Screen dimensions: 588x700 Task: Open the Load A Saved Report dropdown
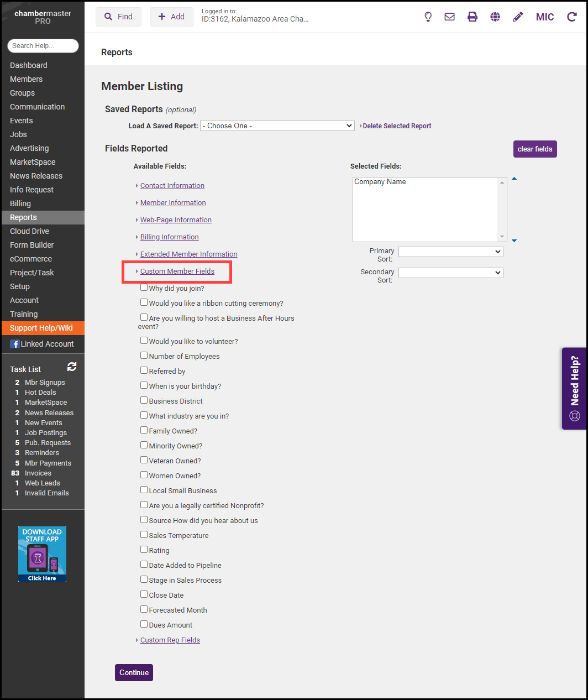[277, 126]
